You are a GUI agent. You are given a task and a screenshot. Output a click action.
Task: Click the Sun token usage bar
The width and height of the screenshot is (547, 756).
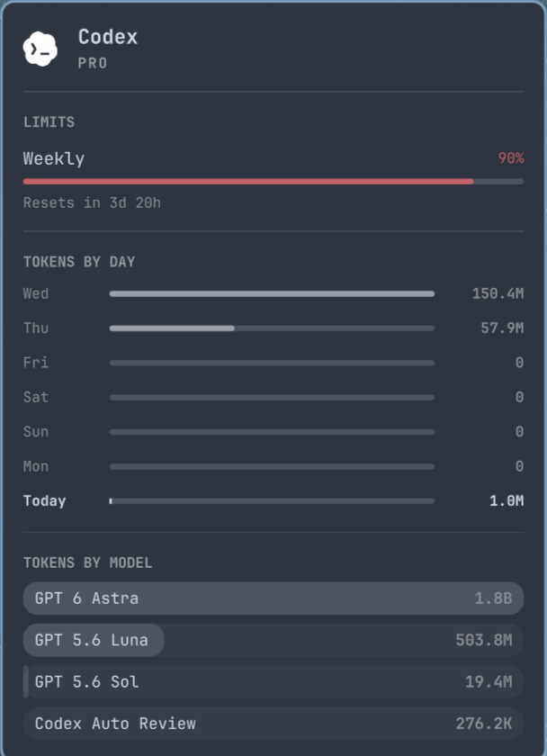tap(272, 432)
